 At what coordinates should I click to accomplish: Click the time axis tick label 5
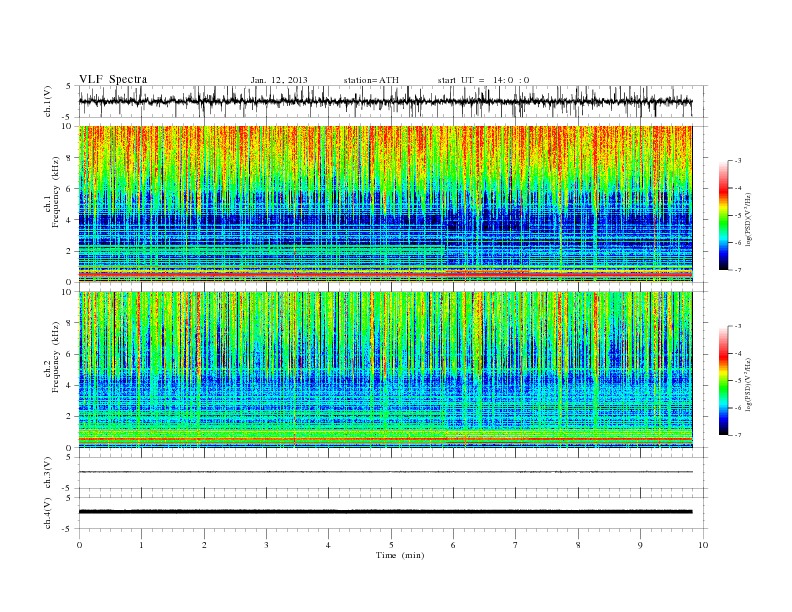pos(391,545)
